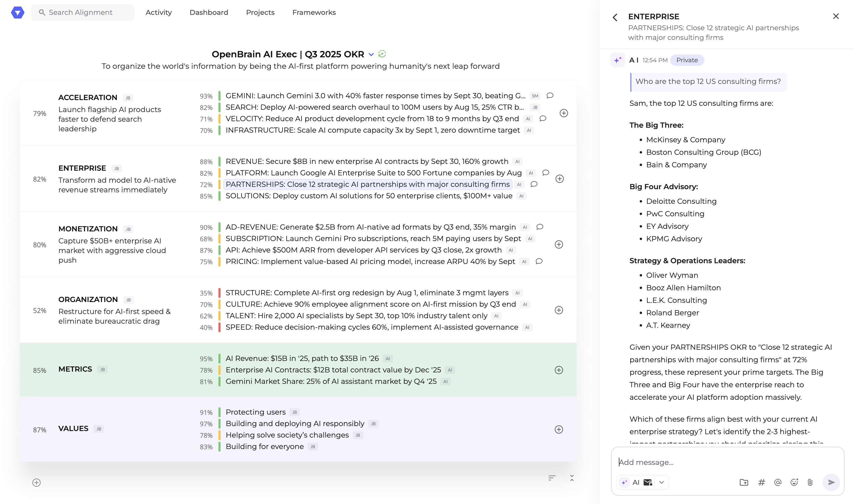Viewport: 854px width, 504px height.
Task: Open dropdown next to OpenBrain OKR title
Action: tap(371, 54)
